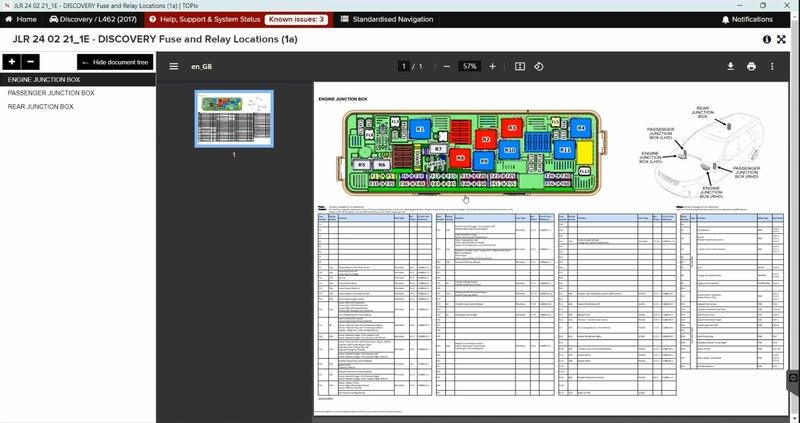Open PDF viewer more options menu
This screenshot has width=800, height=423.
[x=772, y=66]
